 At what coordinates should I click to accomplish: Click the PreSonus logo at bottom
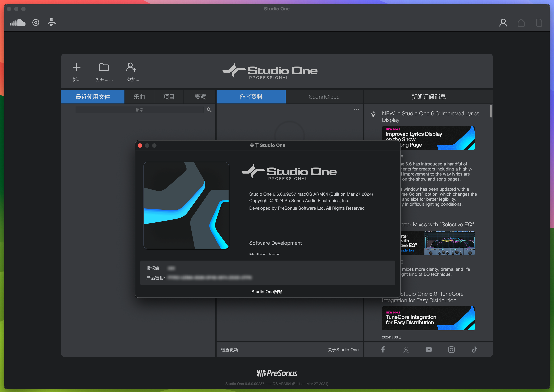click(x=277, y=373)
